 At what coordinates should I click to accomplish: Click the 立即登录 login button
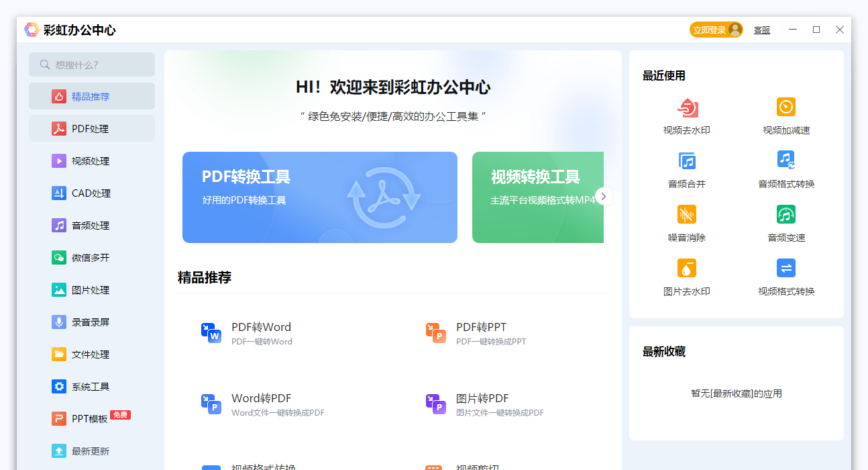tap(716, 30)
